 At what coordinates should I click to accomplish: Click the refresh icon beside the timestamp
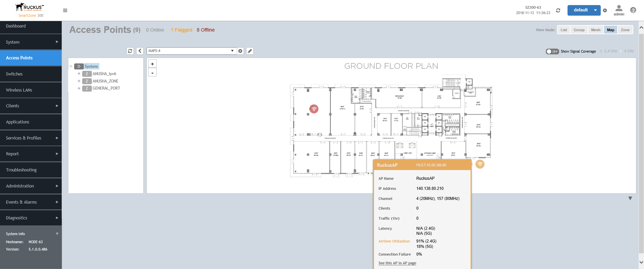(x=558, y=10)
